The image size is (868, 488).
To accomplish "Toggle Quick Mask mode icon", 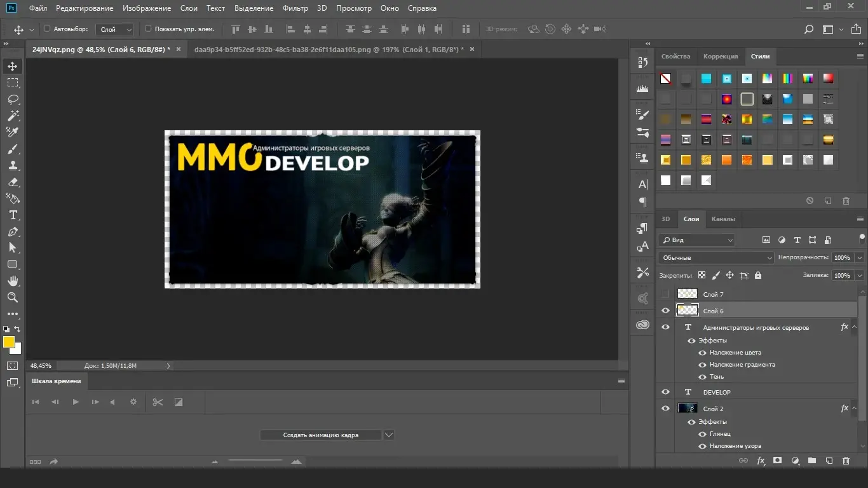I will [x=12, y=366].
